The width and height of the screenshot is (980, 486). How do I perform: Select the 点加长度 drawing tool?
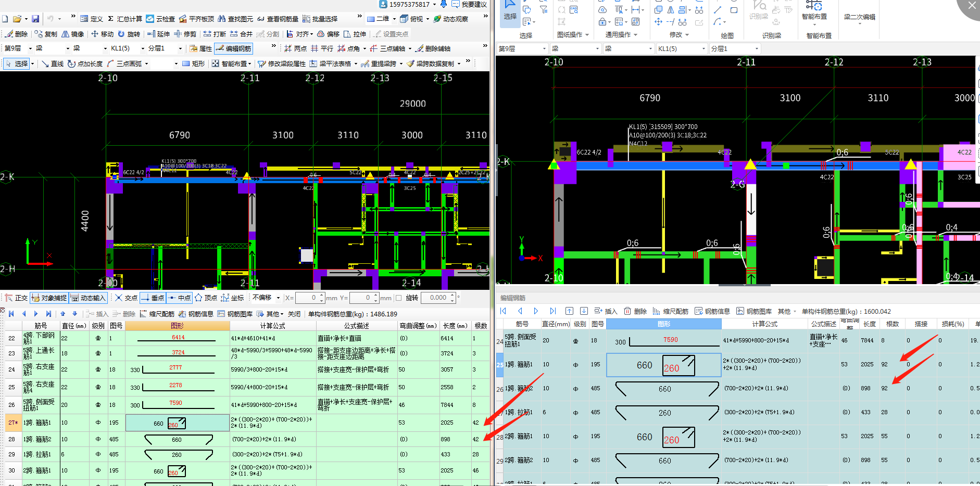[85, 63]
